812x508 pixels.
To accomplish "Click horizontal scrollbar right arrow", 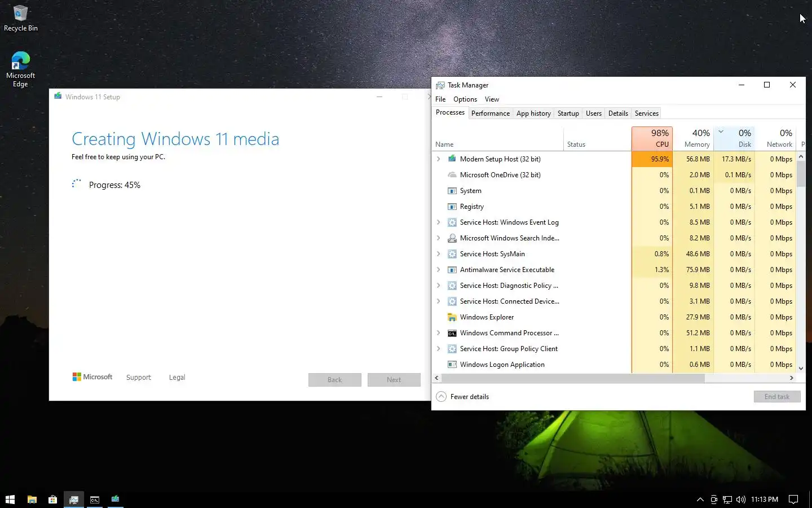I will (792, 378).
